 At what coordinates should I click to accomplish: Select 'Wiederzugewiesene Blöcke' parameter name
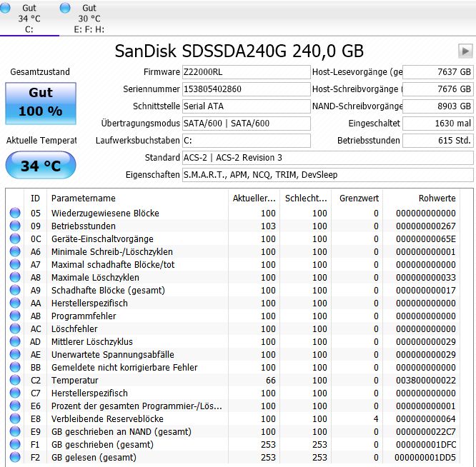click(105, 214)
